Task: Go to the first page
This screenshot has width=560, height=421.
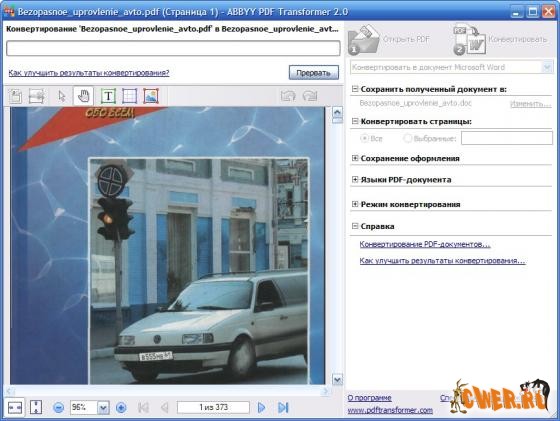Action: coord(144,407)
